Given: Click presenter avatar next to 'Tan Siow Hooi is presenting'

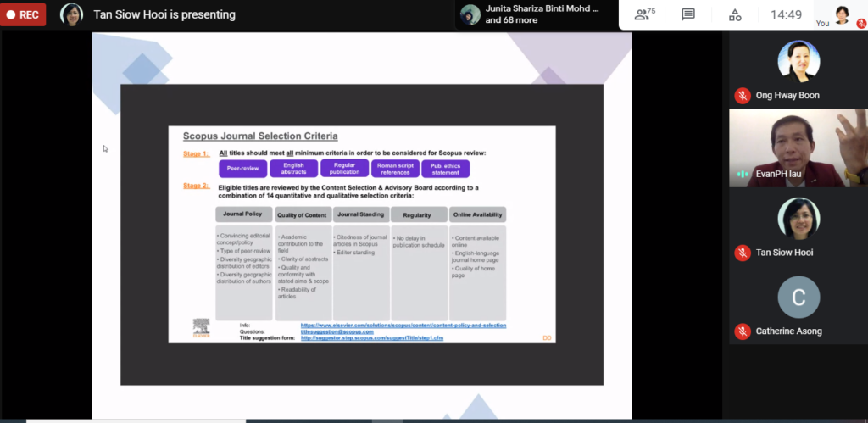Looking at the screenshot, I should [x=71, y=14].
